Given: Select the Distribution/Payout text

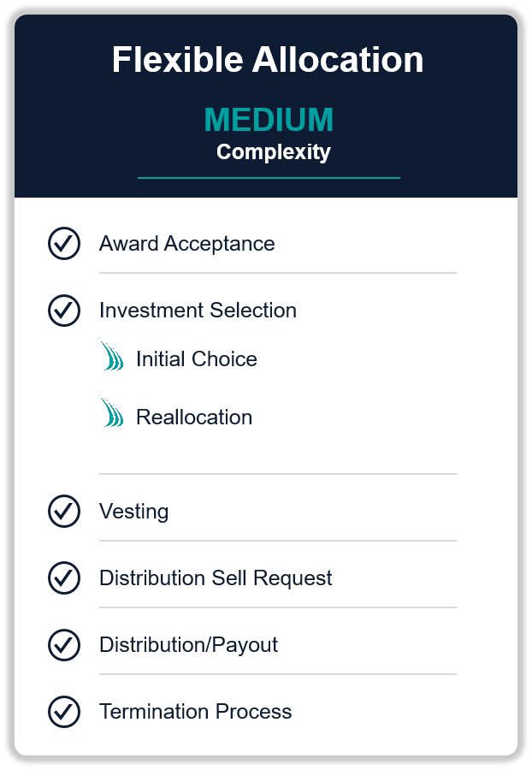Looking at the screenshot, I should pyautogui.click(x=188, y=645).
